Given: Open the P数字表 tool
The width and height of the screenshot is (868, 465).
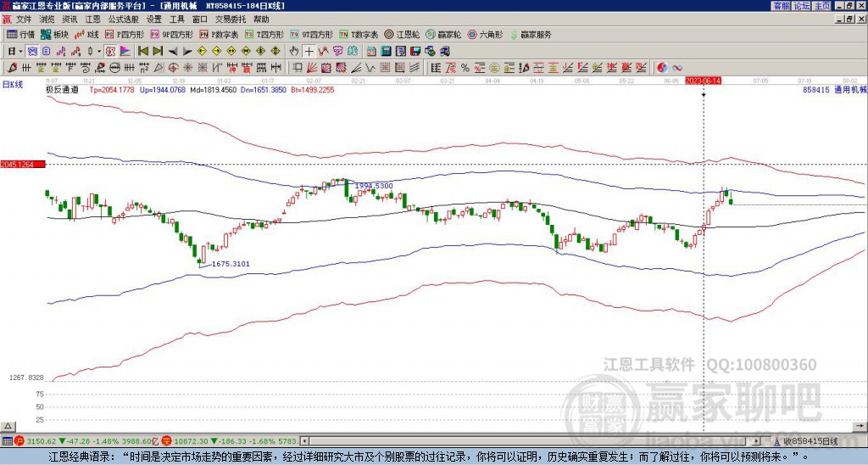Looking at the screenshot, I should tap(219, 34).
